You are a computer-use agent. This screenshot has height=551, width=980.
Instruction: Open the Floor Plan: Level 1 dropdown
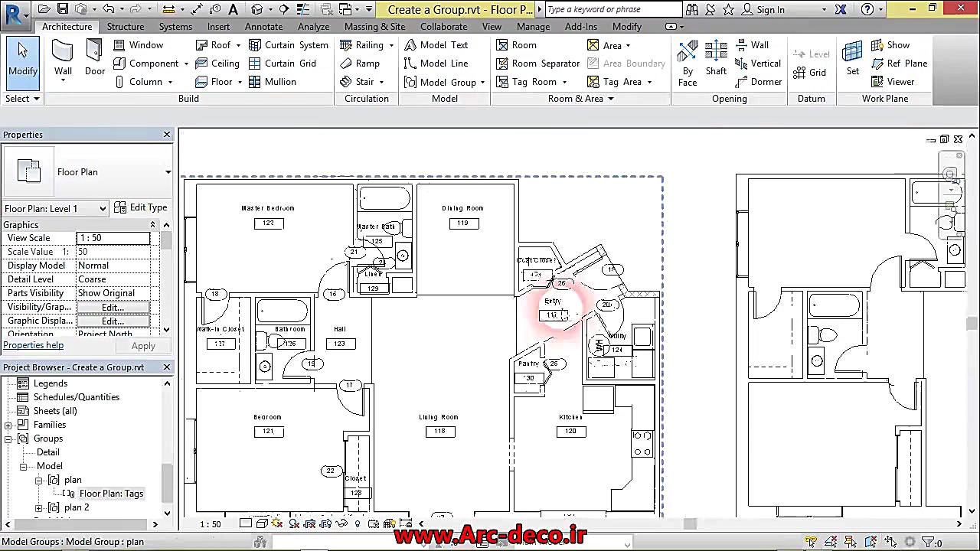(102, 208)
